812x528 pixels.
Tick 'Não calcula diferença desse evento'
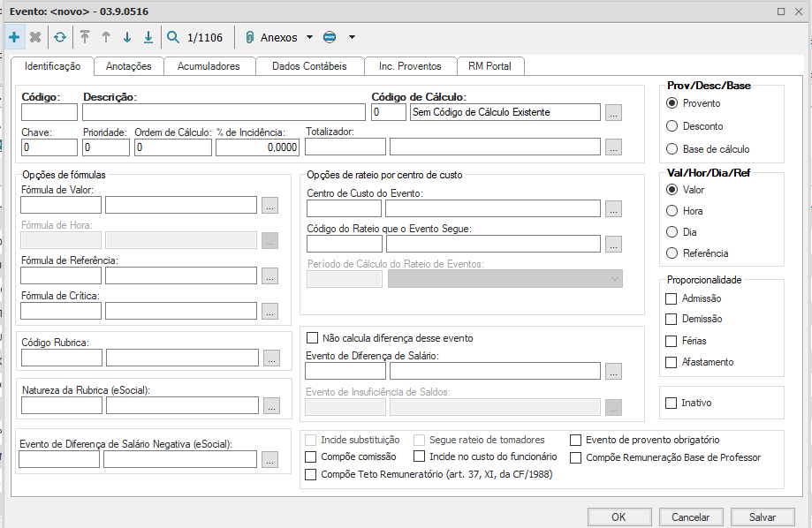point(312,338)
